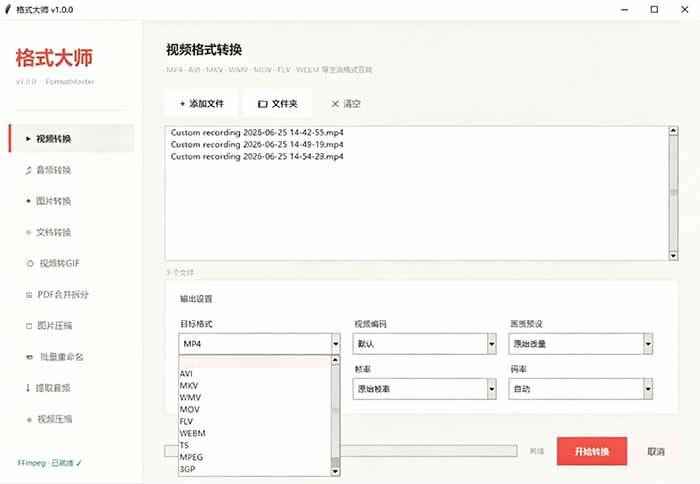Select the recording 14-42-55.mp4 file entry
This screenshot has height=484, width=700.
pos(257,133)
